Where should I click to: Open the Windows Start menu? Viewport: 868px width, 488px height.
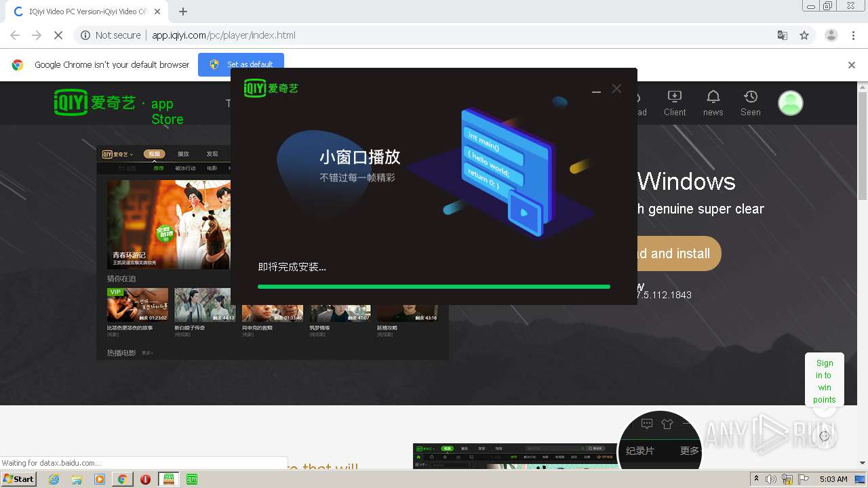(x=18, y=479)
